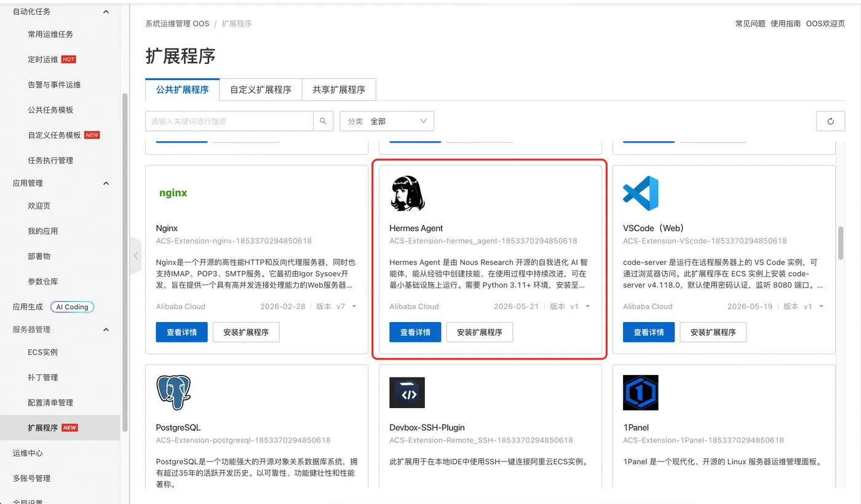Image resolution: width=861 pixels, height=504 pixels.
Task: Click ID ACS-Extension-nginx-1853370294850618
Action: click(x=234, y=241)
